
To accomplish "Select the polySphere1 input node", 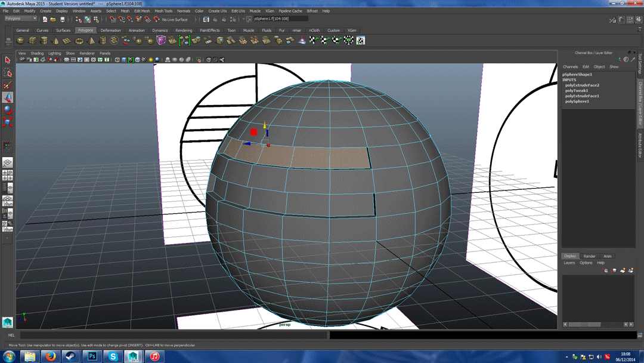I will tap(577, 101).
